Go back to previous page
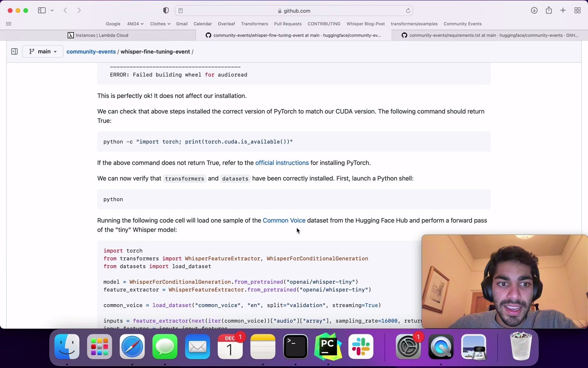588x368 pixels. [65, 11]
